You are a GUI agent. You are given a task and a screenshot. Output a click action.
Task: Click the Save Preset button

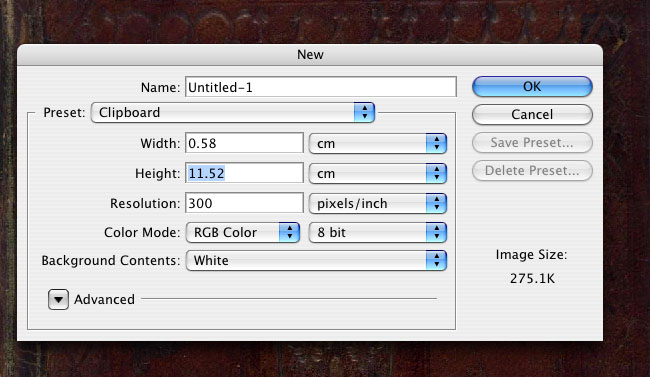tap(532, 142)
